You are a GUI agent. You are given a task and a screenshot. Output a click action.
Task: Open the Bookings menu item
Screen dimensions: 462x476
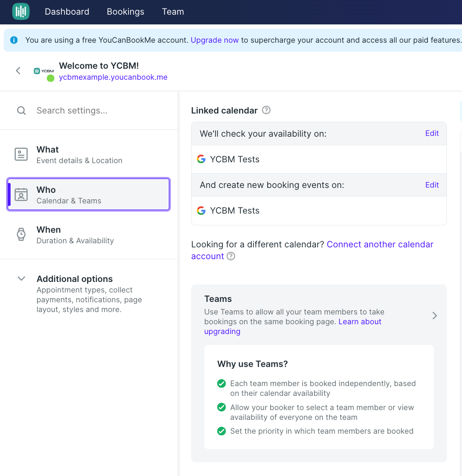tap(125, 11)
